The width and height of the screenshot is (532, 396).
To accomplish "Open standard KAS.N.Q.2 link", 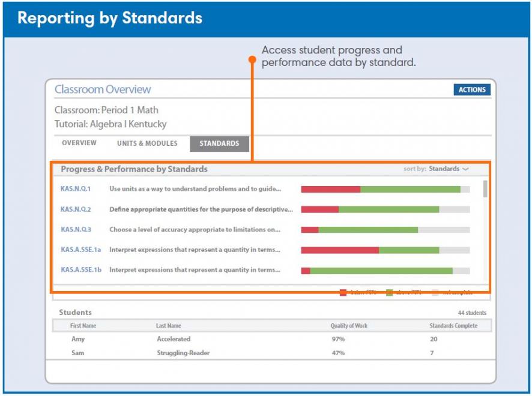I will click(76, 209).
